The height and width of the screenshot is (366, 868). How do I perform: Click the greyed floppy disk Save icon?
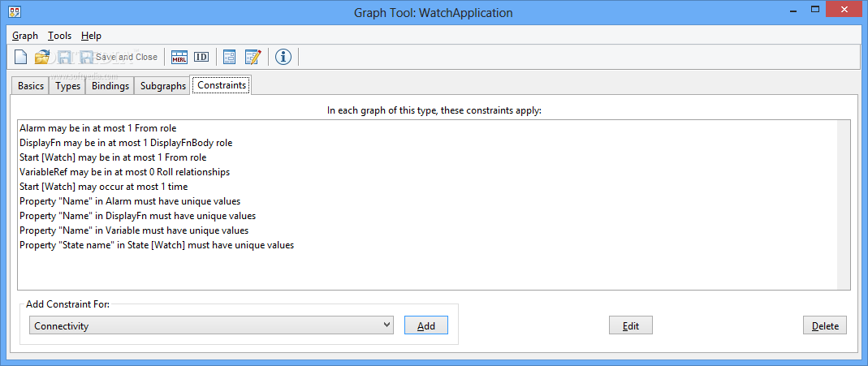pyautogui.click(x=63, y=56)
